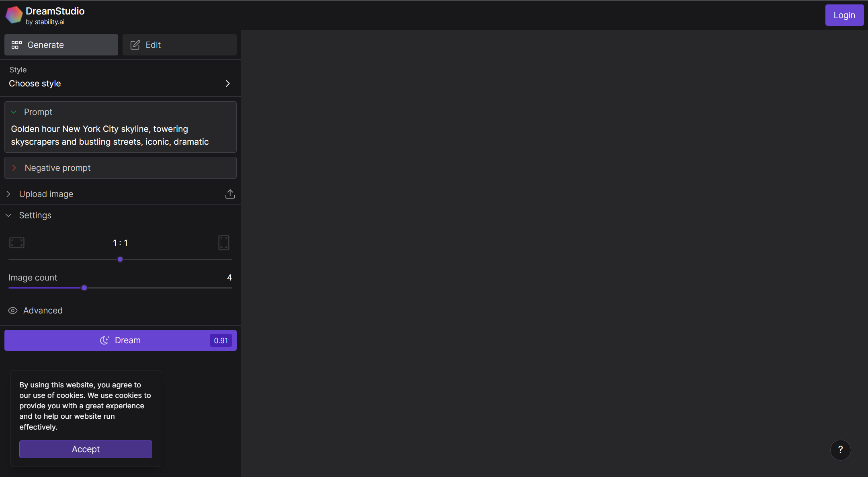868x477 pixels.
Task: Open the Choose style dropdown
Action: pyautogui.click(x=121, y=83)
